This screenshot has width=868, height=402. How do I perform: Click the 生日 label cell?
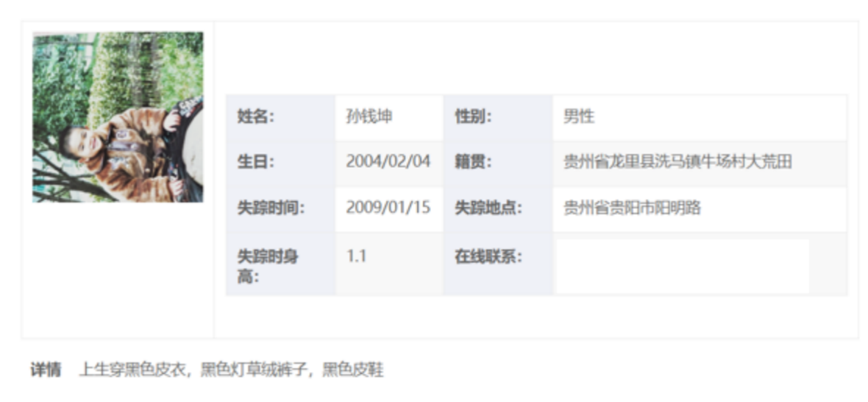(x=255, y=163)
